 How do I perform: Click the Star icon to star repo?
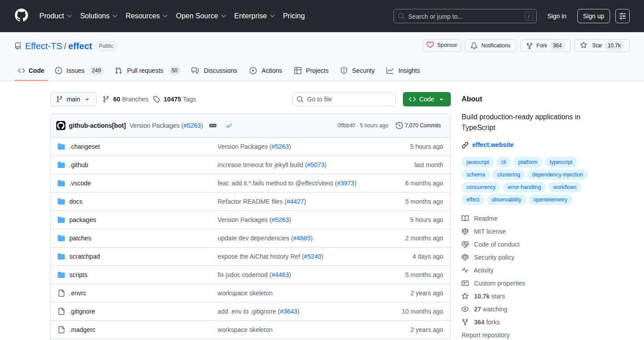(584, 46)
